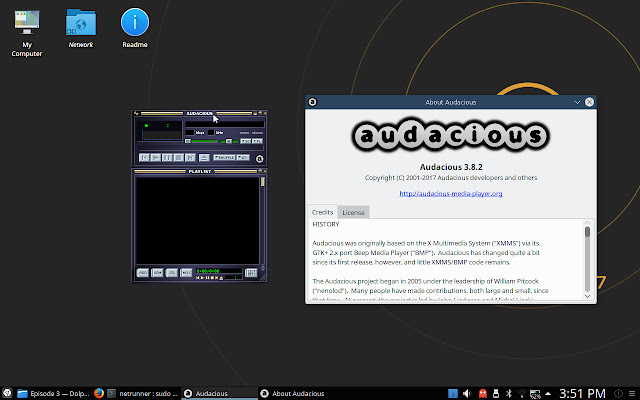Open the My Computer desktop icon
Viewport: 640px width, 400px height.
(x=27, y=33)
